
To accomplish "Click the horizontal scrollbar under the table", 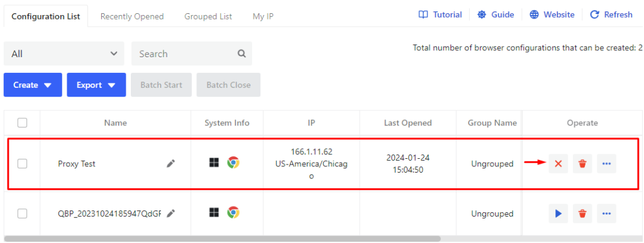I will point(222,238).
